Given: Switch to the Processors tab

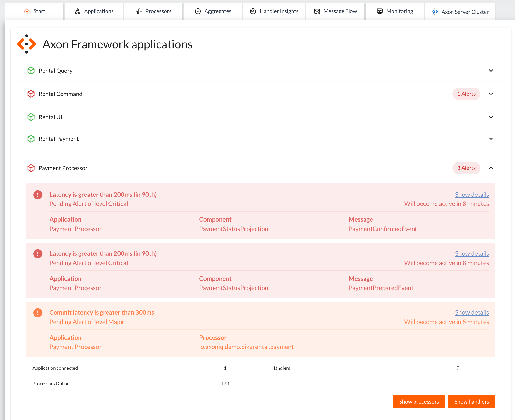Looking at the screenshot, I should [x=154, y=11].
